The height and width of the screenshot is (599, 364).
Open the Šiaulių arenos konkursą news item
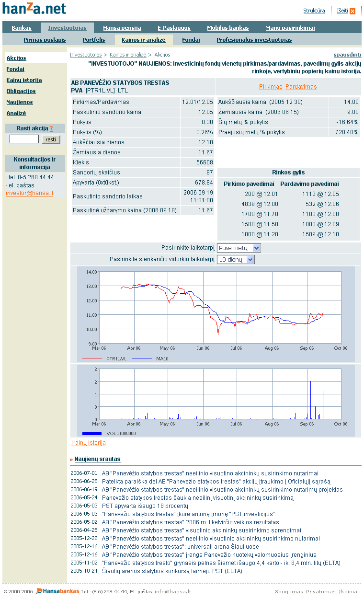172,571
